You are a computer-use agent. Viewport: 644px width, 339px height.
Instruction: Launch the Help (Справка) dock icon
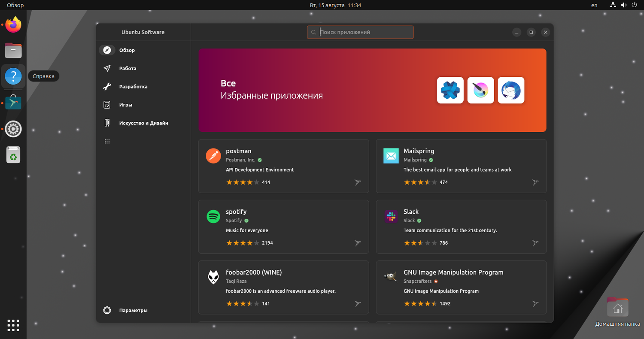coord(13,77)
